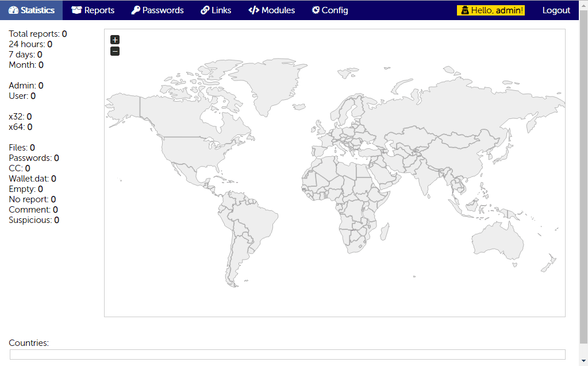Screen dimensions: 588x366
Task: Select the 24 hours: 0 text
Action: [x=30, y=44]
